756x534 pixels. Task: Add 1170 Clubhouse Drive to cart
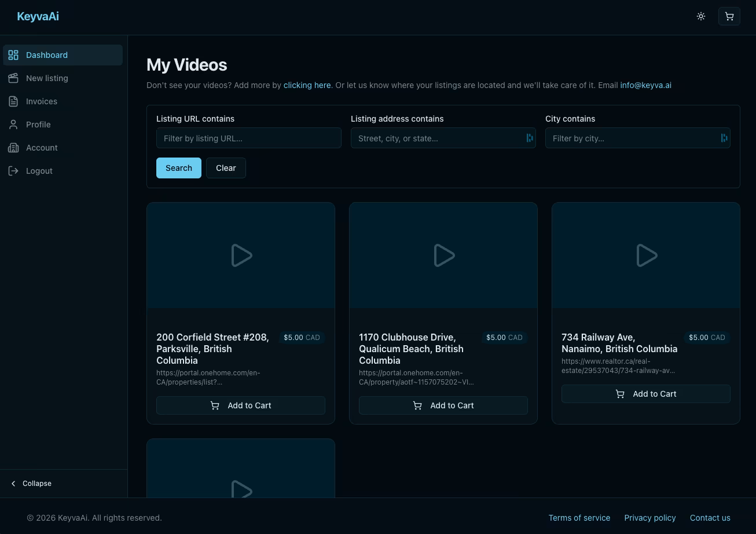[x=443, y=405]
